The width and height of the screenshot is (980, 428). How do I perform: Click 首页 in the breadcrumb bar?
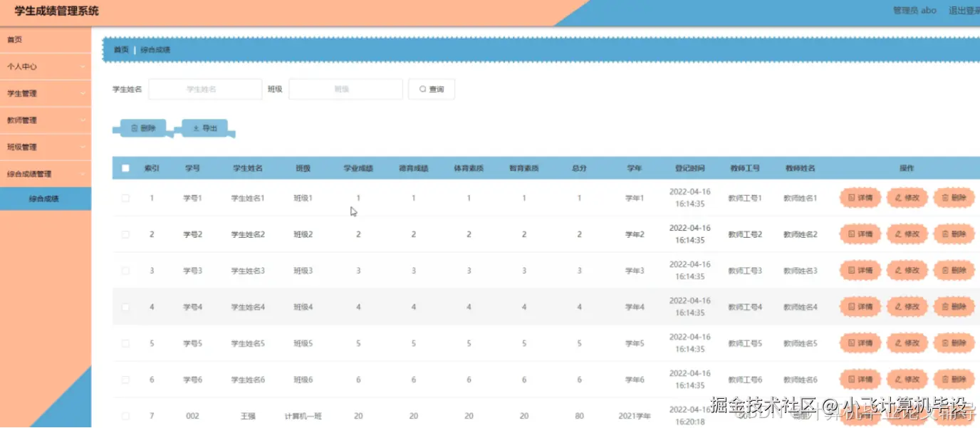point(121,50)
